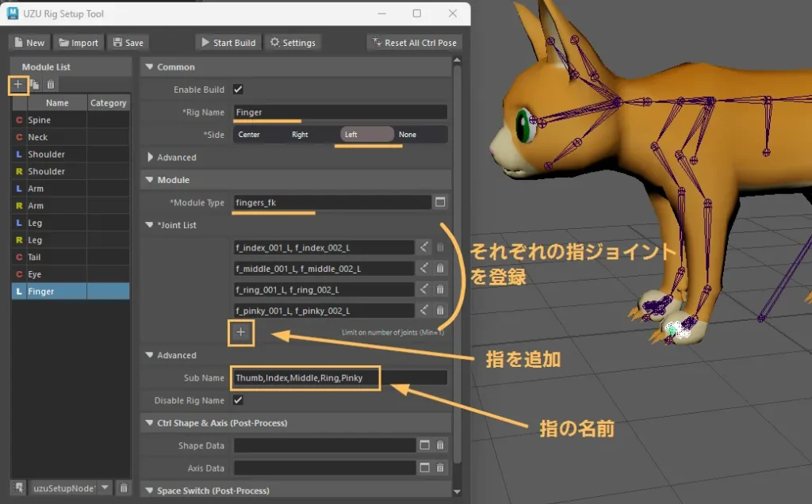Duplicate selected module in Module List
The width and height of the screenshot is (812, 504).
click(35, 84)
